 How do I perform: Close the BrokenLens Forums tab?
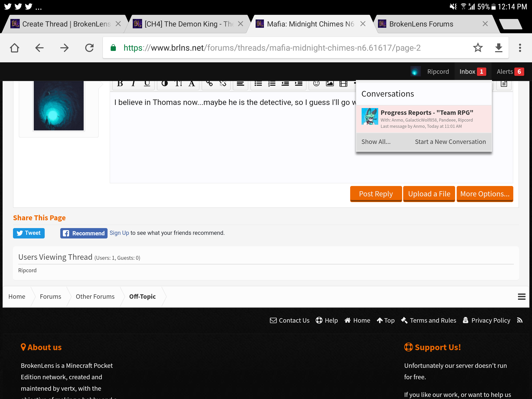485,24
